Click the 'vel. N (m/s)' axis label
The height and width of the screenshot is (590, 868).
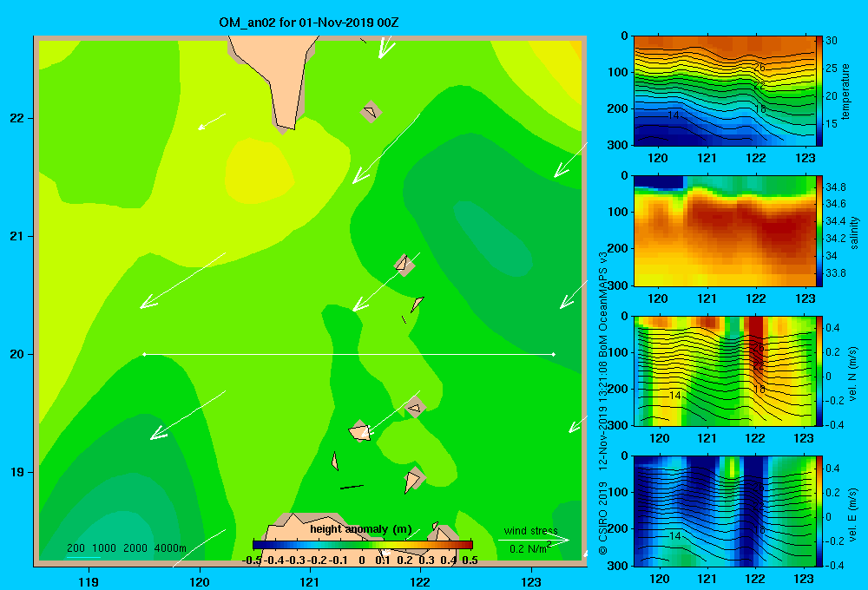852,374
